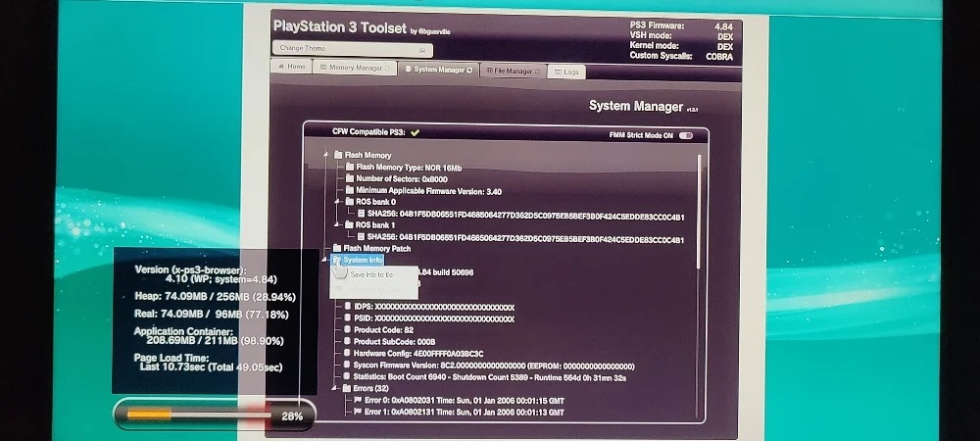Collapse the ROS bank 1 node
This screenshot has width=980, height=441.
pos(337,224)
